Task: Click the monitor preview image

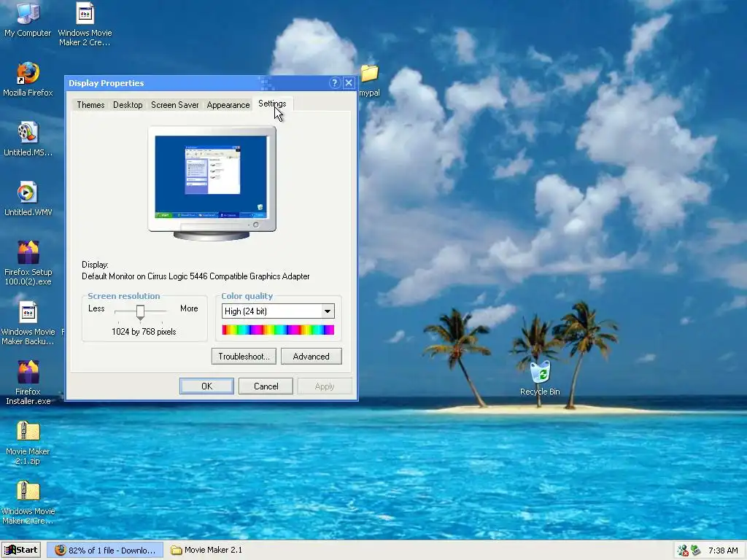Action: tap(212, 183)
